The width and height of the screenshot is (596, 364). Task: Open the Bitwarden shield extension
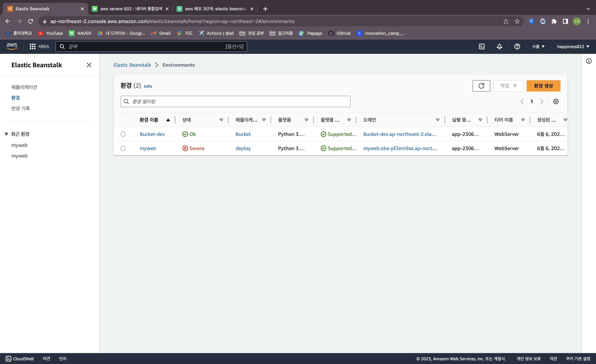[x=531, y=21]
